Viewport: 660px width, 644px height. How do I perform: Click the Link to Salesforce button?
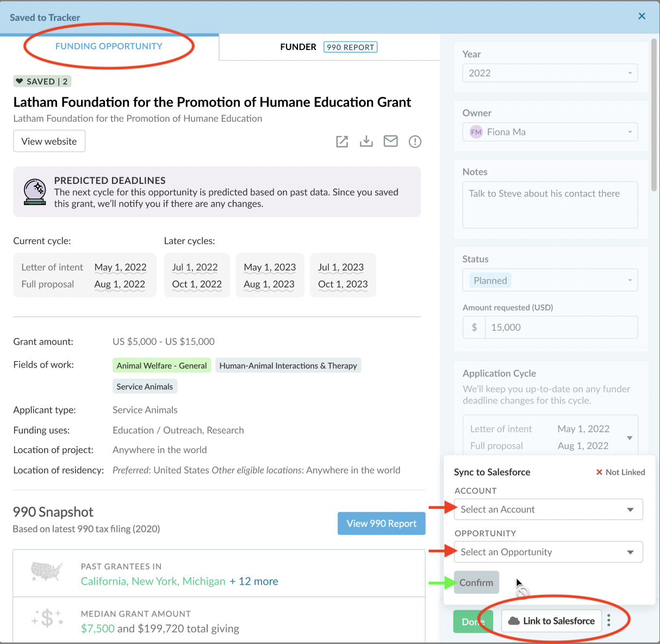[x=551, y=621]
